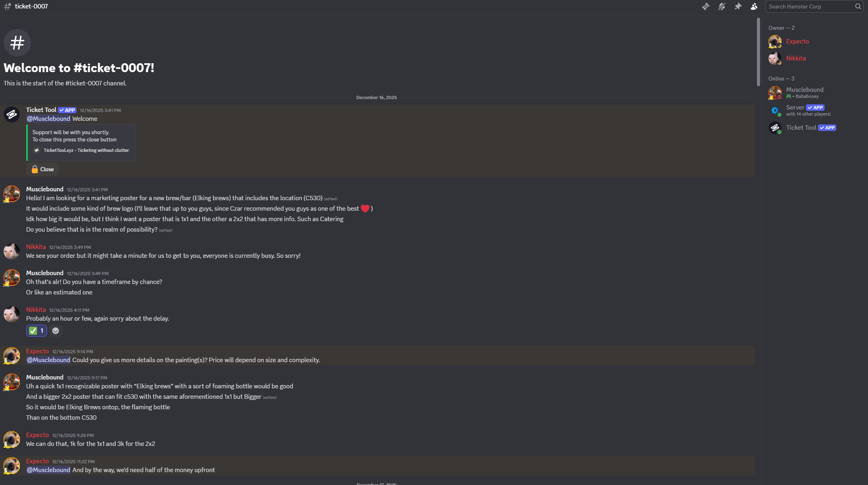The image size is (868, 485).
Task: Click Ticket Tool avatar in member list
Action: (x=775, y=128)
